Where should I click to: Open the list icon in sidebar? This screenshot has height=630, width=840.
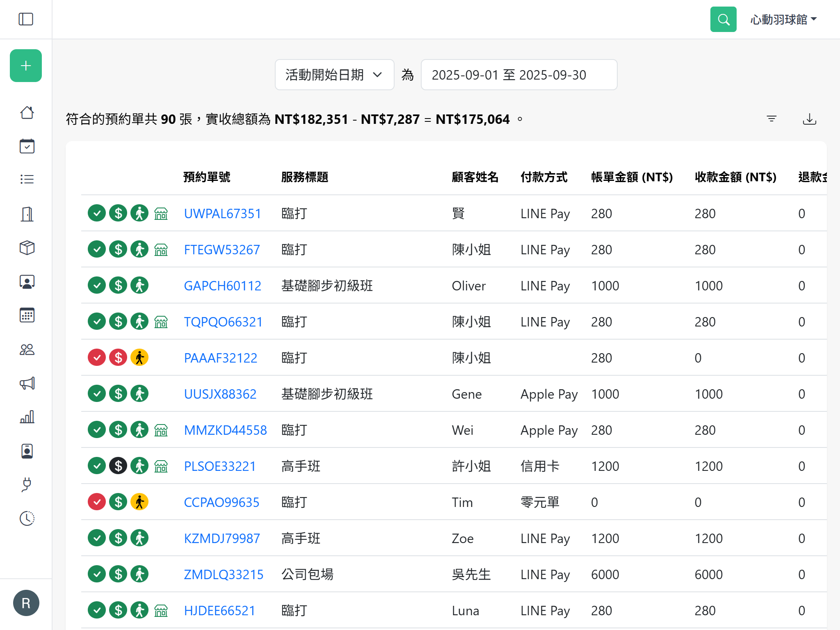click(27, 179)
